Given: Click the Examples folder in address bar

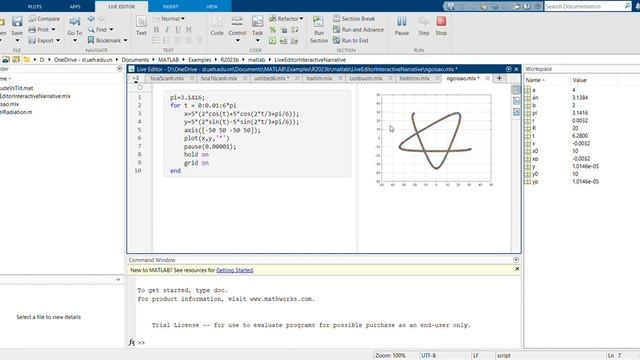Looking at the screenshot, I should click(x=200, y=60).
